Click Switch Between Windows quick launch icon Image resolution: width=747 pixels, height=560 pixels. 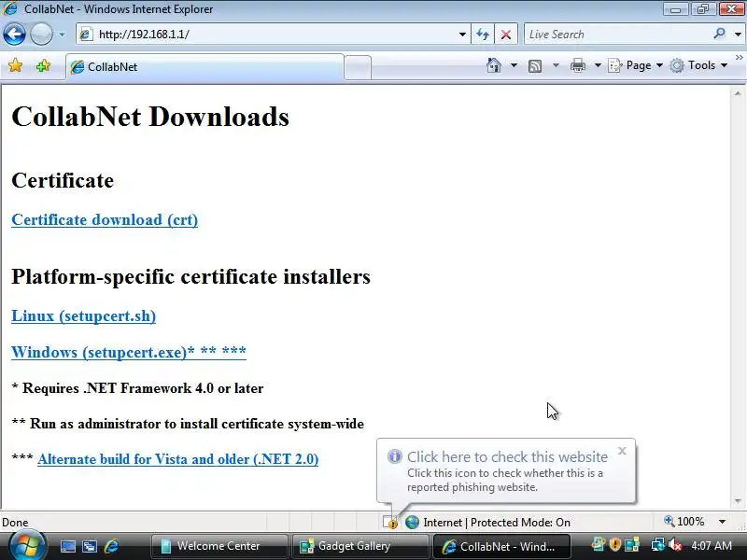89,546
